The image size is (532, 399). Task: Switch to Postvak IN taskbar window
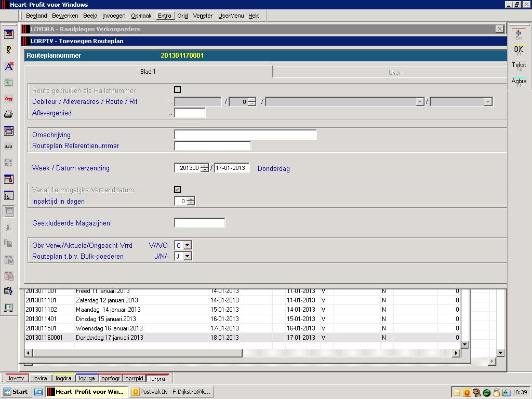pyautogui.click(x=171, y=392)
